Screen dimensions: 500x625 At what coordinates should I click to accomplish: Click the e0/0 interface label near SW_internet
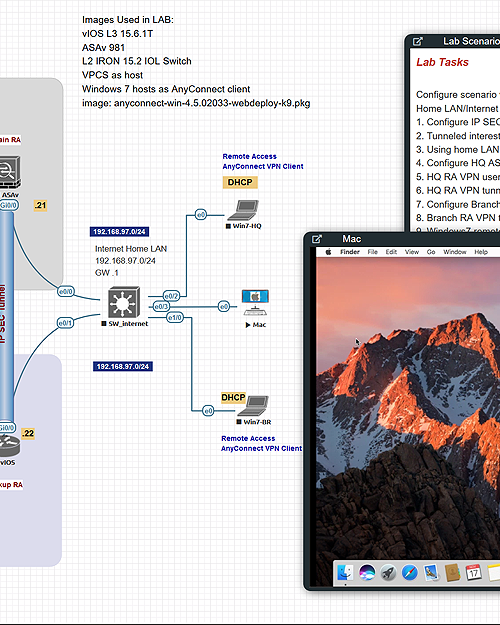click(66, 291)
